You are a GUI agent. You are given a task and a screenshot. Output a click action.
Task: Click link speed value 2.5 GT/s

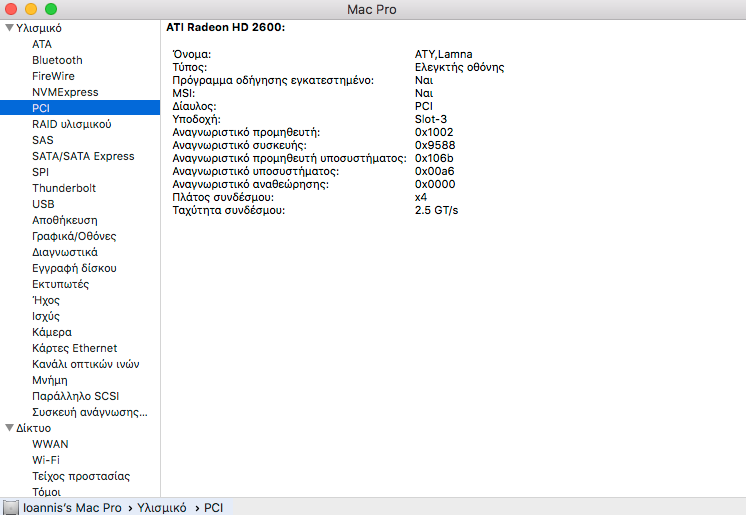[x=436, y=210]
